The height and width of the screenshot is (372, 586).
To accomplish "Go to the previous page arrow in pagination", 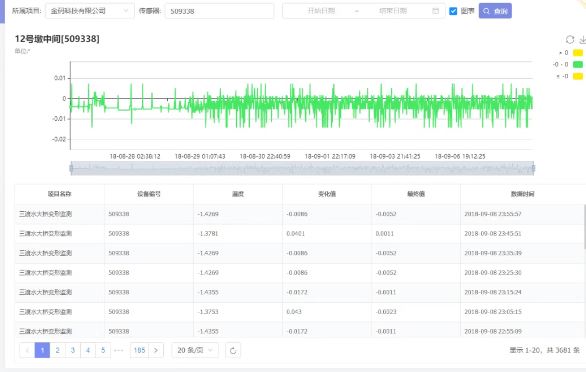I will click(x=27, y=350).
